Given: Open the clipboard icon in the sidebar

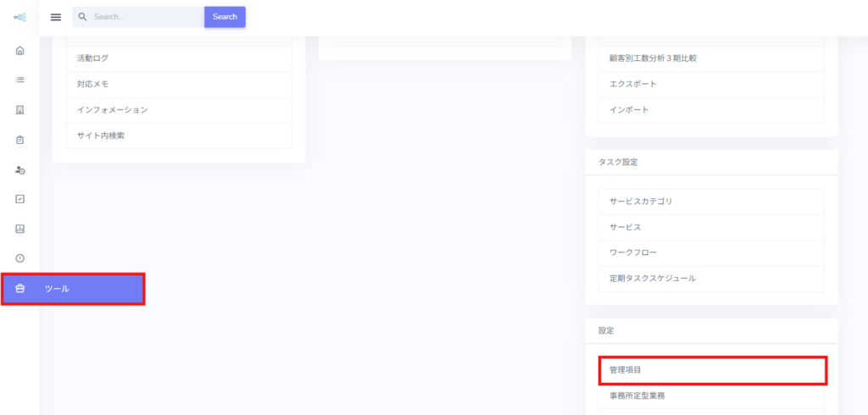Looking at the screenshot, I should [20, 140].
